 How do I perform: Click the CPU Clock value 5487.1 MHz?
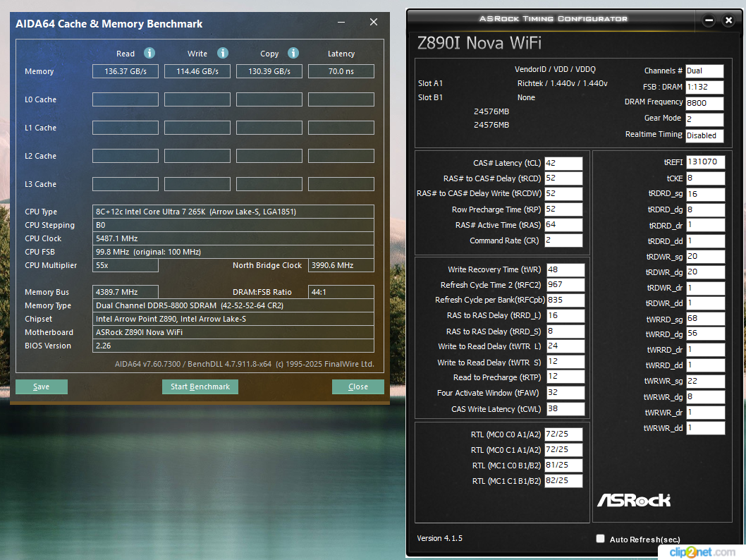[x=233, y=238]
